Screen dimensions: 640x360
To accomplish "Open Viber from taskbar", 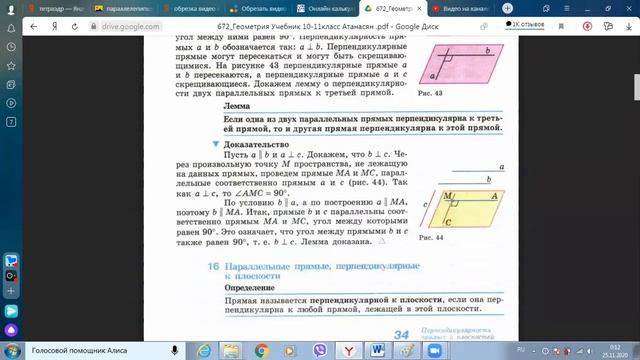I will tap(320, 351).
